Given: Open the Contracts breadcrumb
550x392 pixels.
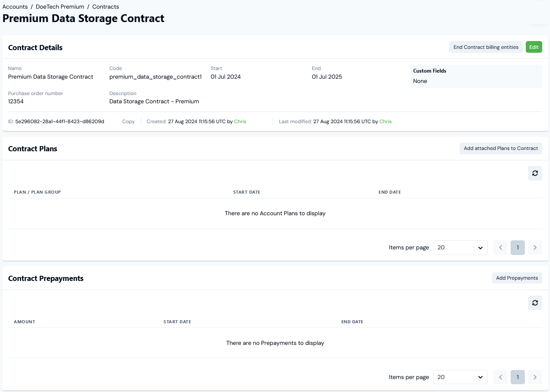Looking at the screenshot, I should point(105,6).
